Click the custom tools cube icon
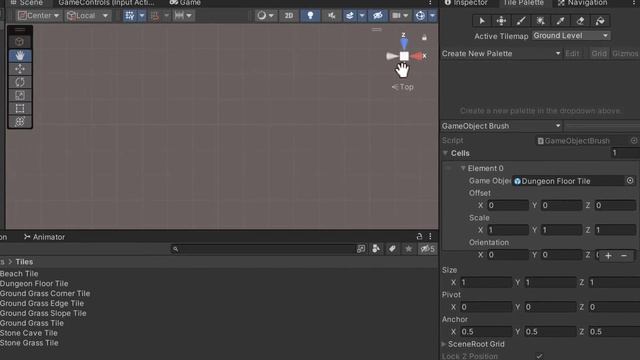 point(20,42)
